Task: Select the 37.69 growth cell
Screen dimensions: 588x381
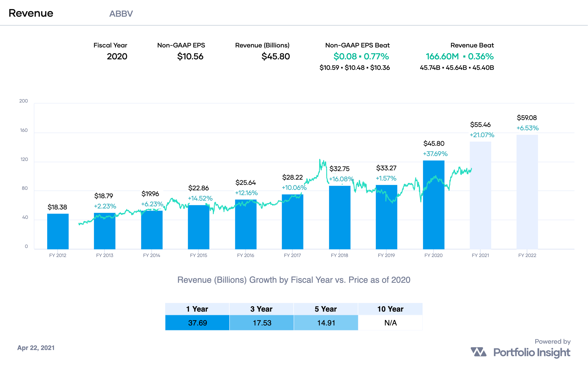Action: click(x=197, y=323)
